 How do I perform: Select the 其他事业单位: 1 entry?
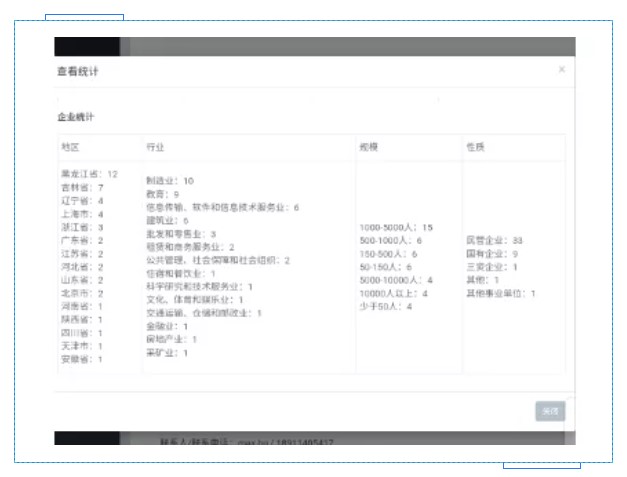tap(500, 293)
